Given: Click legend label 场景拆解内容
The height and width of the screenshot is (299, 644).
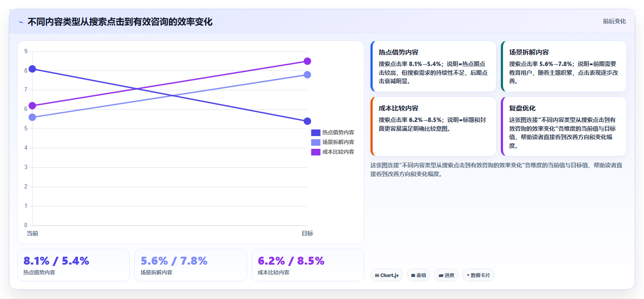Looking at the screenshot, I should (338, 142).
